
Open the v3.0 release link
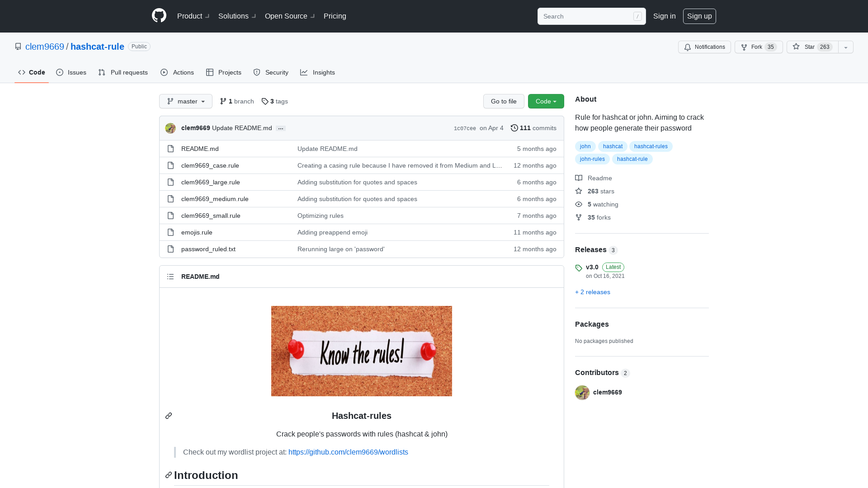tap(592, 267)
